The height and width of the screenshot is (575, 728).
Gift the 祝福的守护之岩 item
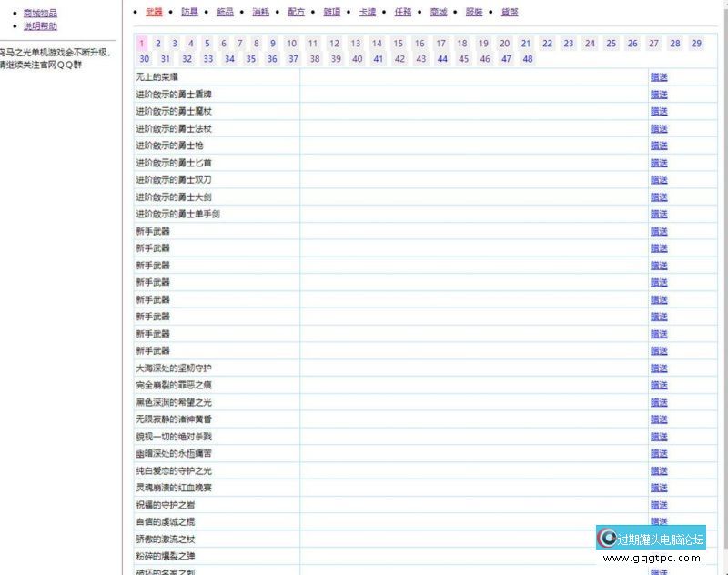[659, 504]
